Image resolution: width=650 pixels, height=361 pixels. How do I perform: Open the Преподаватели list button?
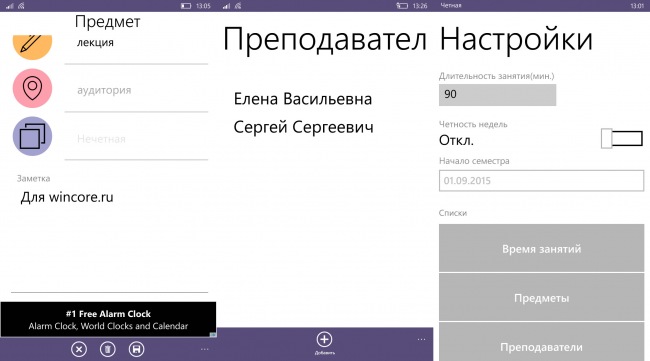(541, 342)
